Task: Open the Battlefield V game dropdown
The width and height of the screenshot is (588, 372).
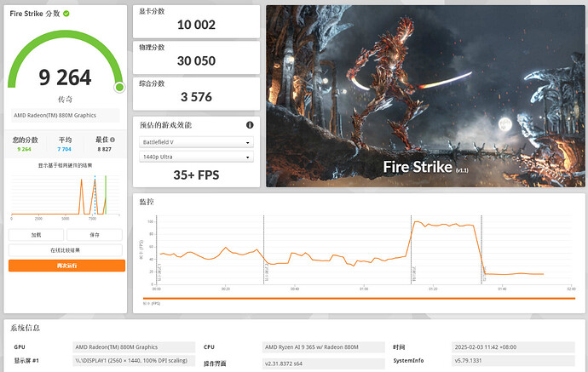Action: [196, 142]
